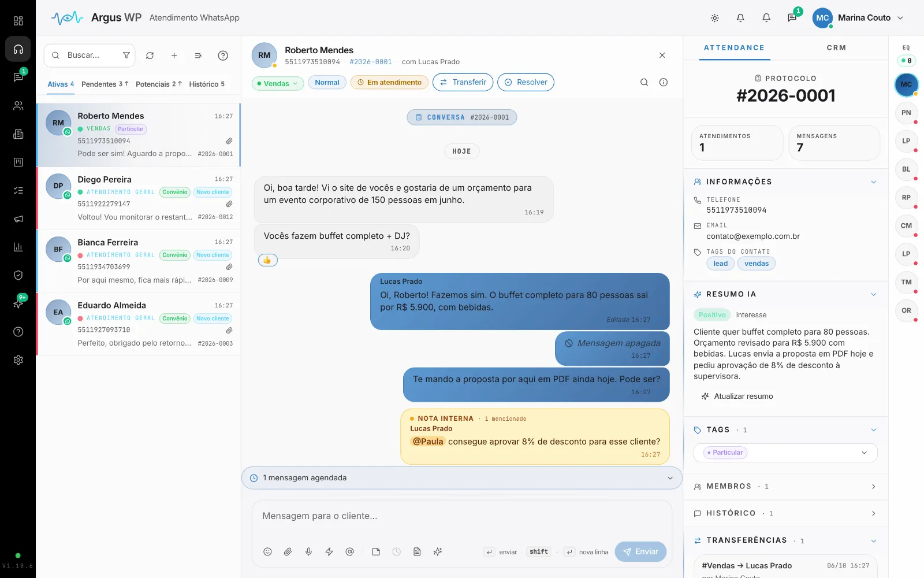Click the search filter funnel icon
The height and width of the screenshot is (578, 924).
tap(126, 55)
